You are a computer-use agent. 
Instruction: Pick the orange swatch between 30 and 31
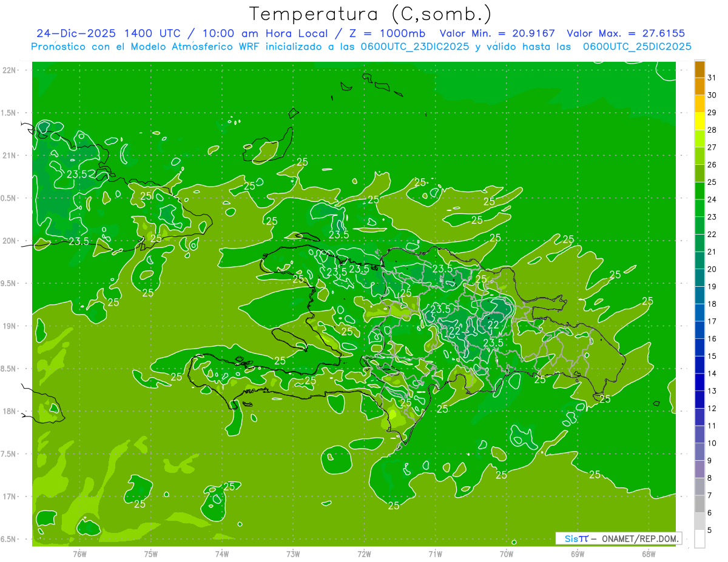699,87
